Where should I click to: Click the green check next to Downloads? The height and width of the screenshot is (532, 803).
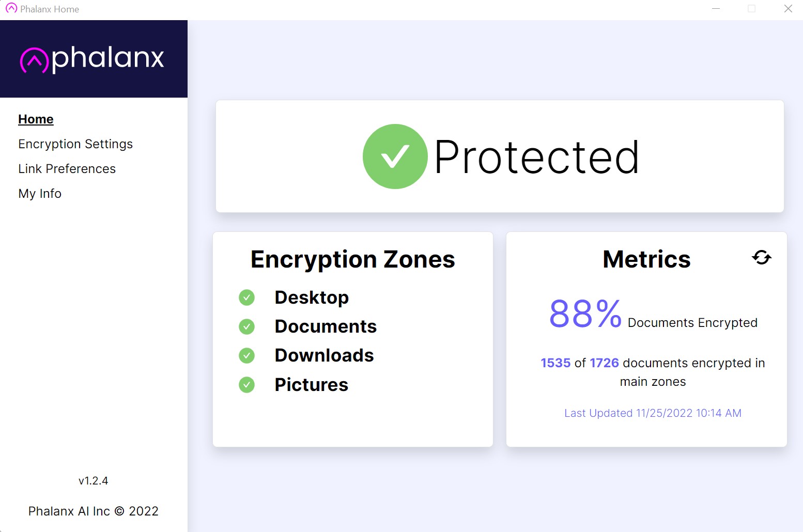[247, 355]
